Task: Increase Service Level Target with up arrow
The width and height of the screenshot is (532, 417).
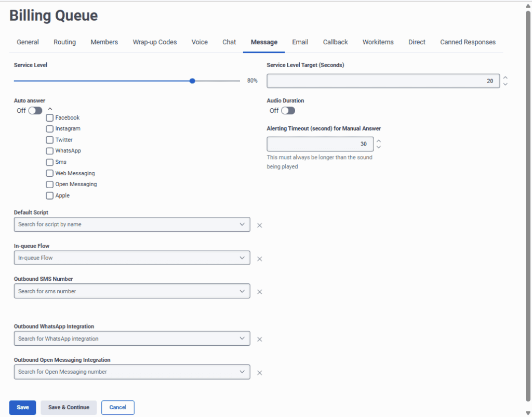Action: [x=504, y=78]
